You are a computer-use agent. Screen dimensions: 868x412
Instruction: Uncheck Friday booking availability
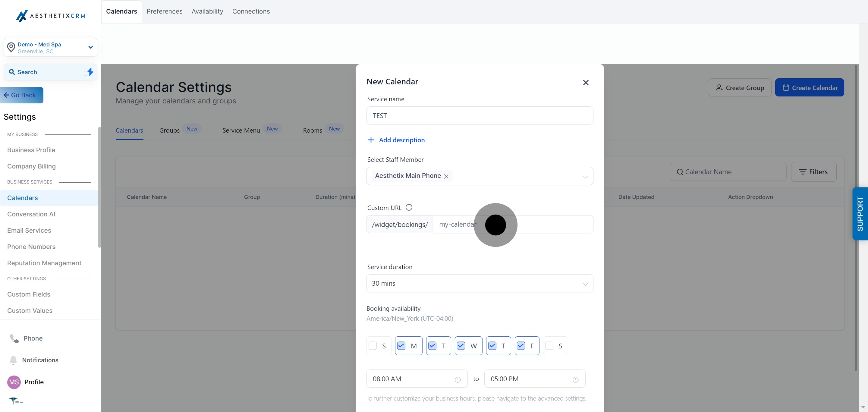pos(521,346)
